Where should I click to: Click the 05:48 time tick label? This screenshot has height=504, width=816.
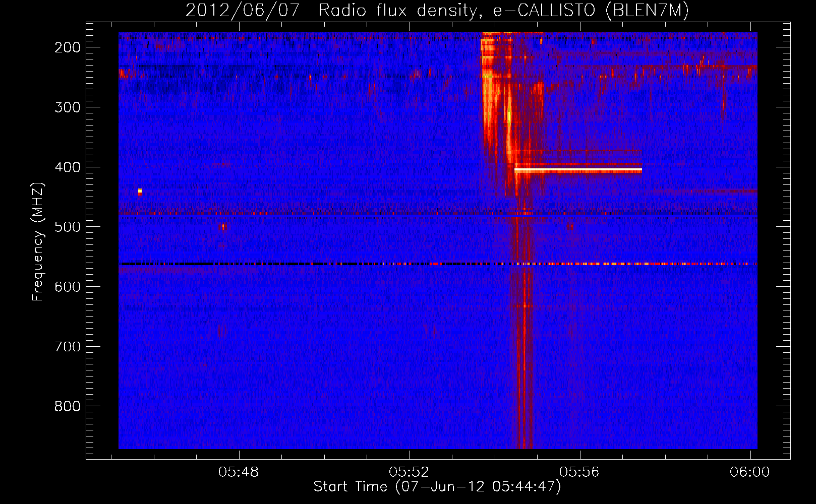click(239, 472)
